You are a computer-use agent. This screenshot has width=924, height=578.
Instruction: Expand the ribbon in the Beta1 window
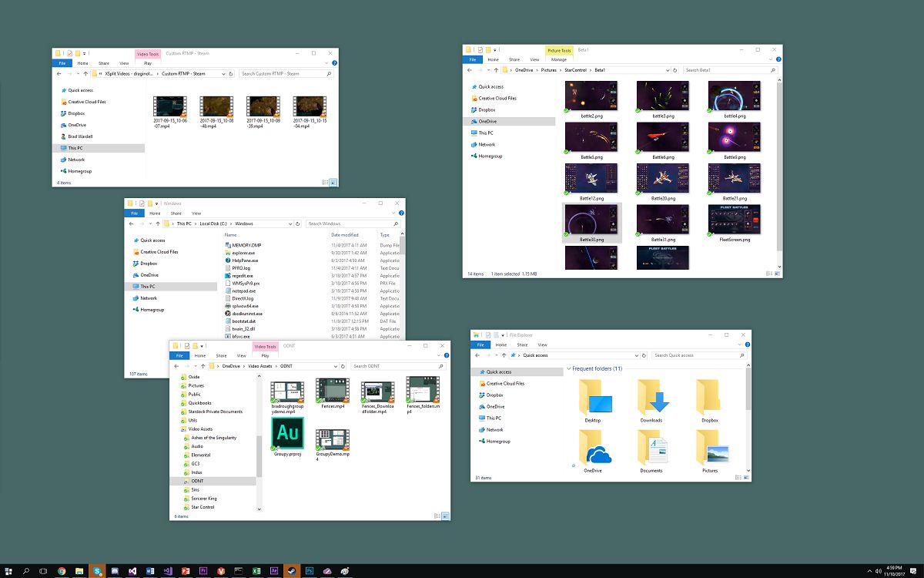[x=769, y=59]
